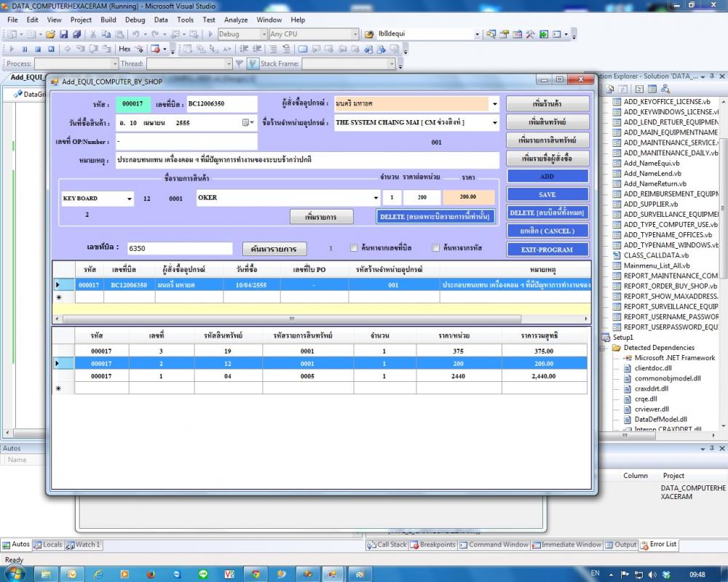Click the ยกเลิก ( CANCEL ) button

point(547,231)
